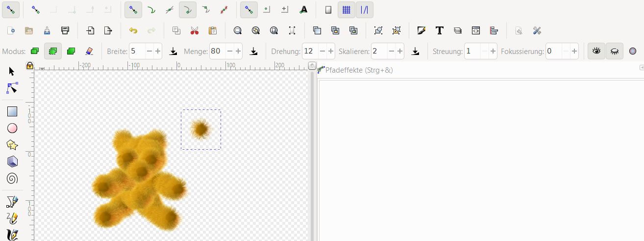
Task: Toggle pressure control next to Breite
Action: [x=173, y=51]
